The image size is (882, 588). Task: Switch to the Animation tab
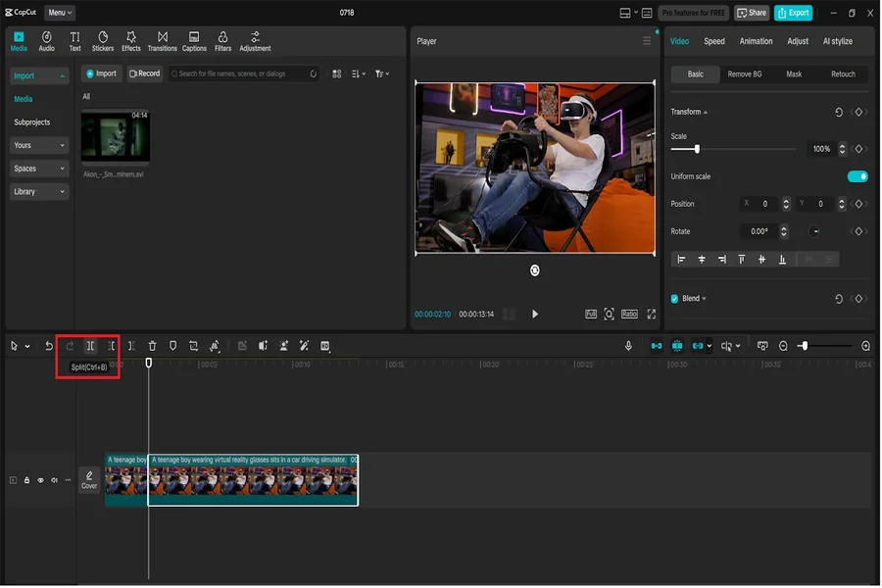coord(756,41)
